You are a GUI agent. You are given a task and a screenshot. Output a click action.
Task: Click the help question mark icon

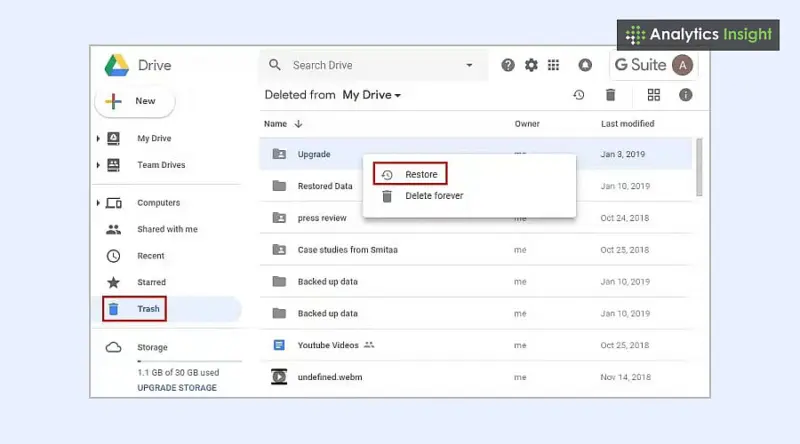[508, 65]
